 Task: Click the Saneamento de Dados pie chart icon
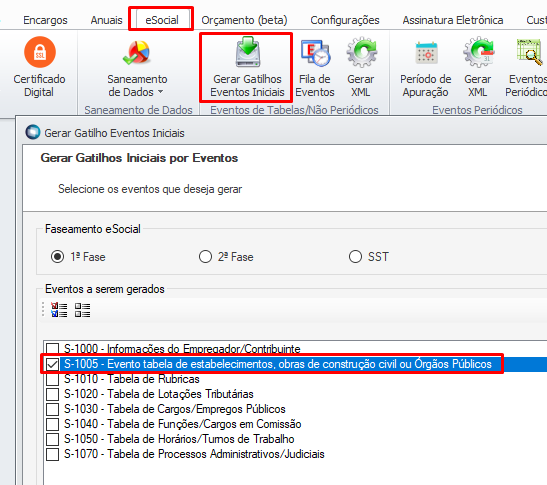pyautogui.click(x=137, y=53)
